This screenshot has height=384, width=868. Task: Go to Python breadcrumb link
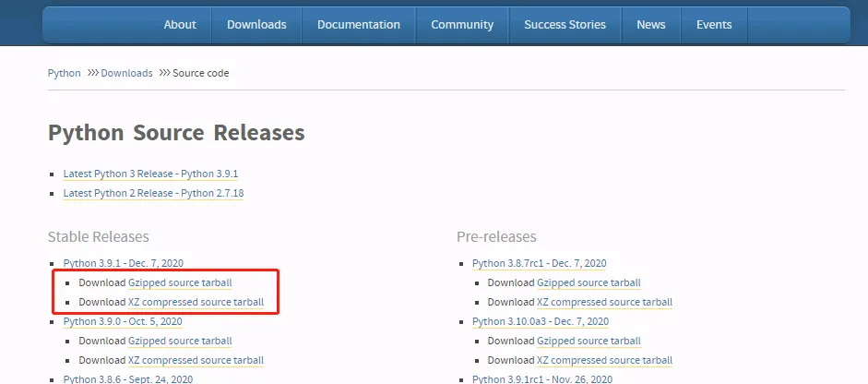click(x=65, y=73)
